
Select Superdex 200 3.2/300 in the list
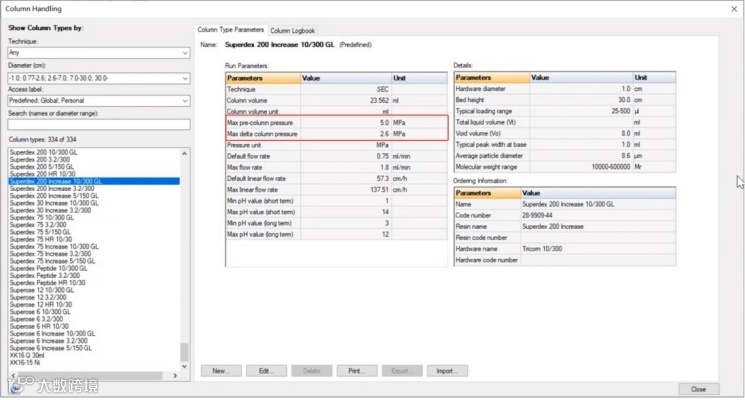point(39,160)
